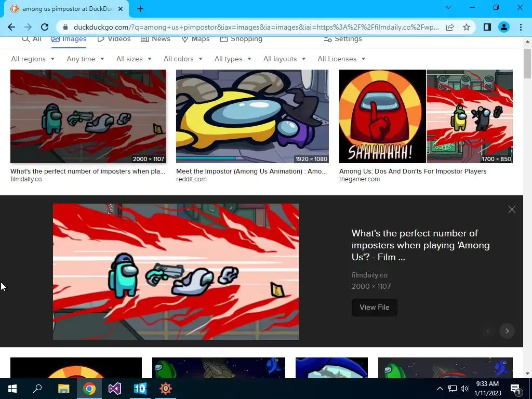Open Visual Studio from the taskbar
The width and height of the screenshot is (532, 399).
coord(115,389)
